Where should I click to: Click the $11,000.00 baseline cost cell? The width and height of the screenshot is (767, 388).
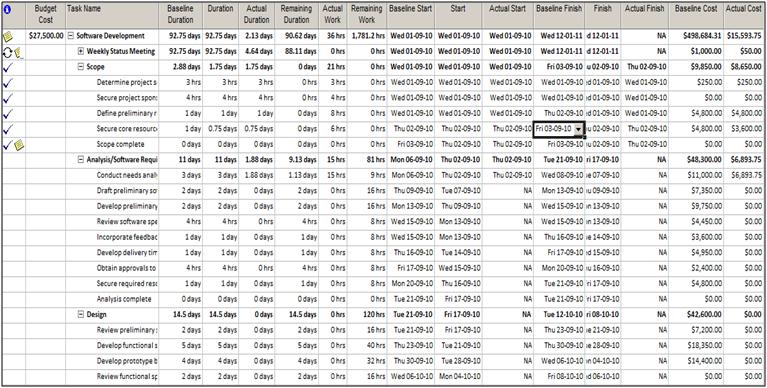tap(696, 175)
